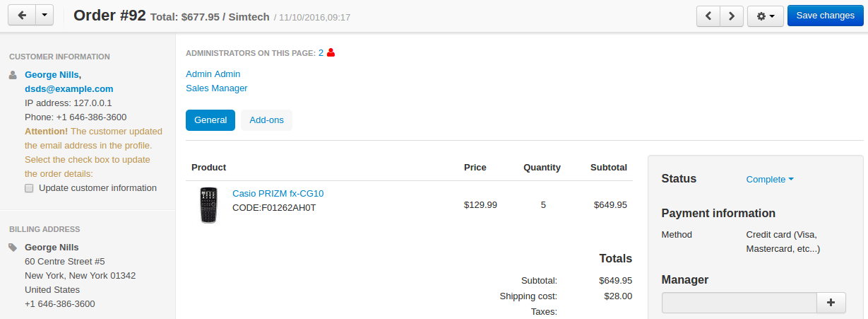Open the George Nills customer profile link
Viewport: 868px width, 319px height.
53,74
